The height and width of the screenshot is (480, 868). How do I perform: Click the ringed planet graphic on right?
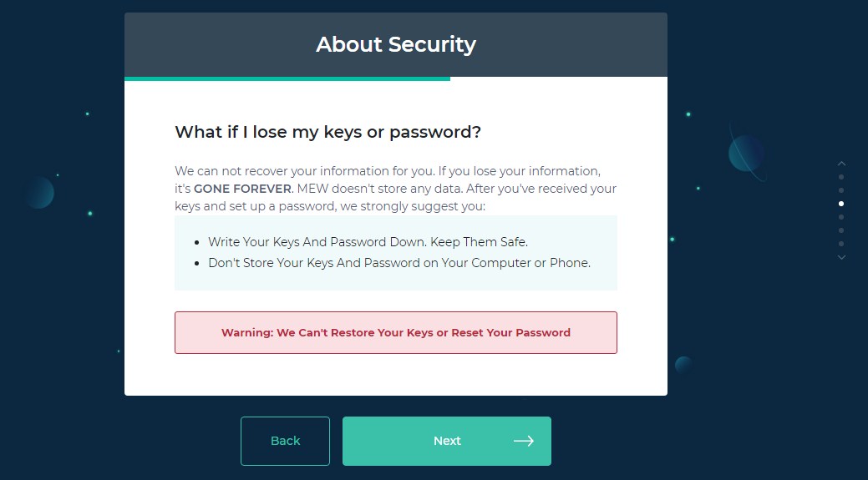click(748, 153)
